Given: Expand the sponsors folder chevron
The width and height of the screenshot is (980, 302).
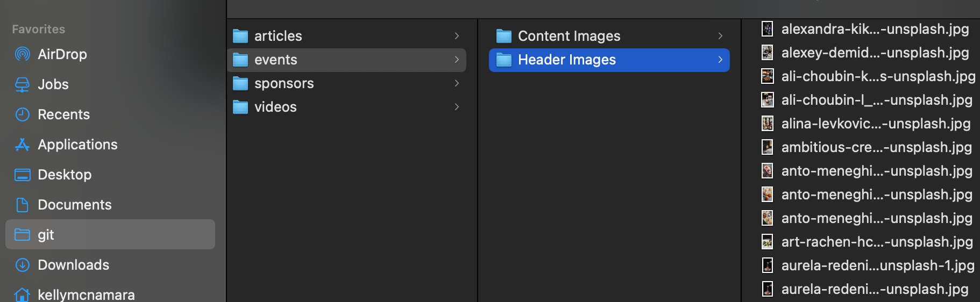Looking at the screenshot, I should [457, 83].
